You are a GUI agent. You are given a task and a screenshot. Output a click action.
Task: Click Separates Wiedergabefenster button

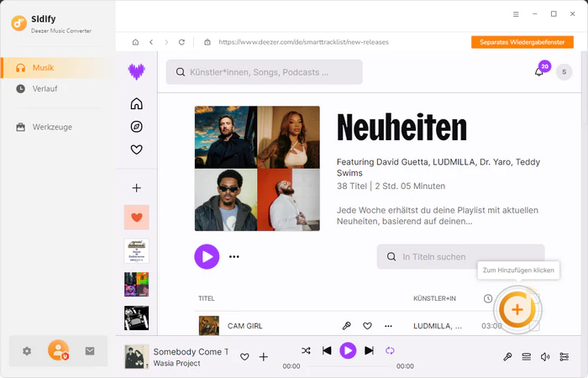(522, 42)
